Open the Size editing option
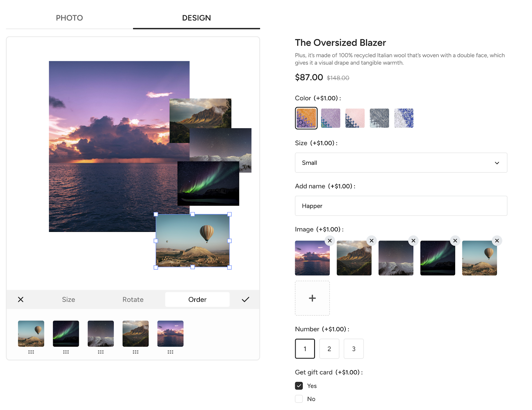The width and height of the screenshot is (532, 410). (x=68, y=300)
